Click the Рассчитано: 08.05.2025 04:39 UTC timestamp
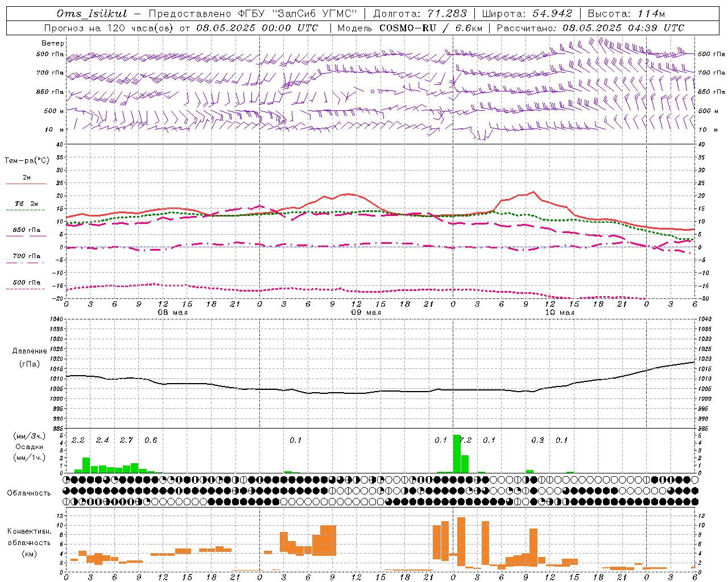The height and width of the screenshot is (582, 728). (591, 28)
